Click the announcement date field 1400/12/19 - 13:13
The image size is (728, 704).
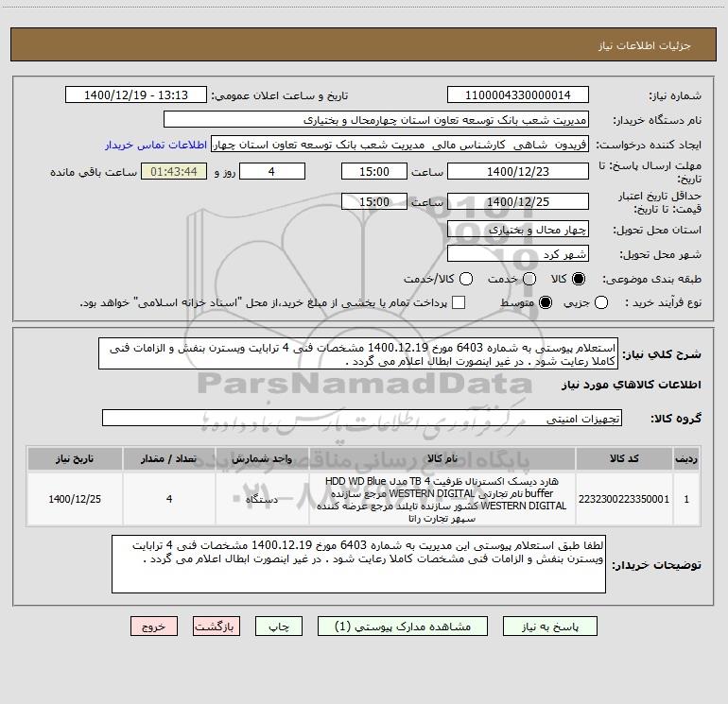[136, 95]
